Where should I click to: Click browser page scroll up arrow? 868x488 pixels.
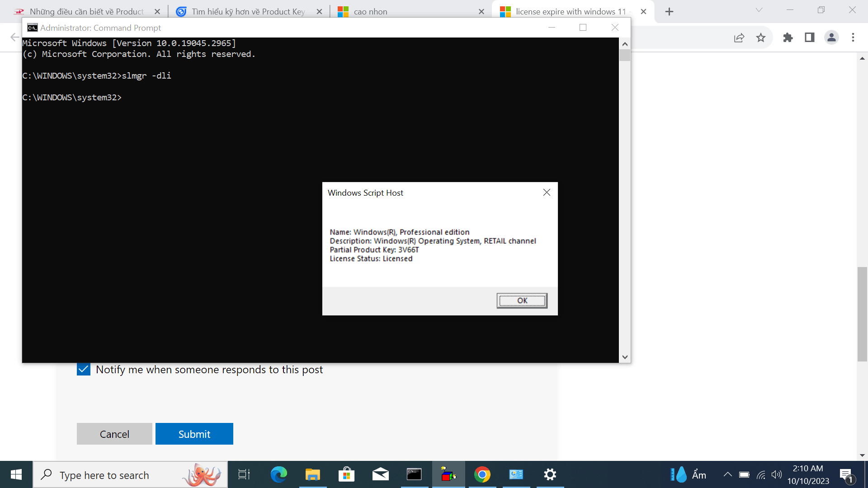863,58
